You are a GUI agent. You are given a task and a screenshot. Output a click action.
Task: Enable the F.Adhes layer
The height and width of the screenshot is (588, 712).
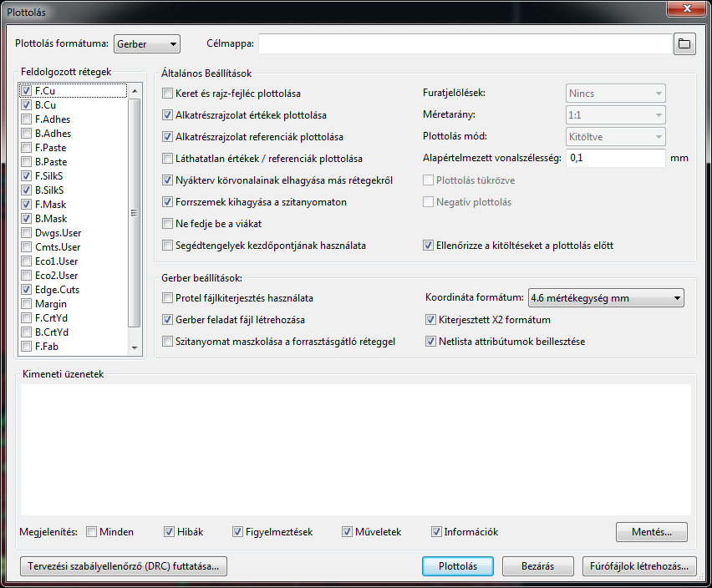coord(27,119)
